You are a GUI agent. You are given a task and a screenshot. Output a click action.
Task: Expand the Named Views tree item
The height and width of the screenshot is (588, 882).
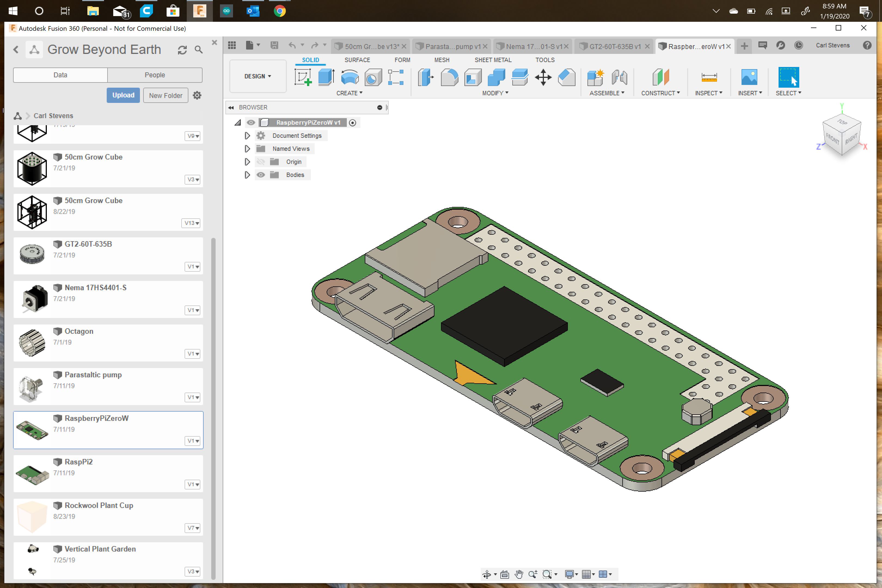coord(247,148)
